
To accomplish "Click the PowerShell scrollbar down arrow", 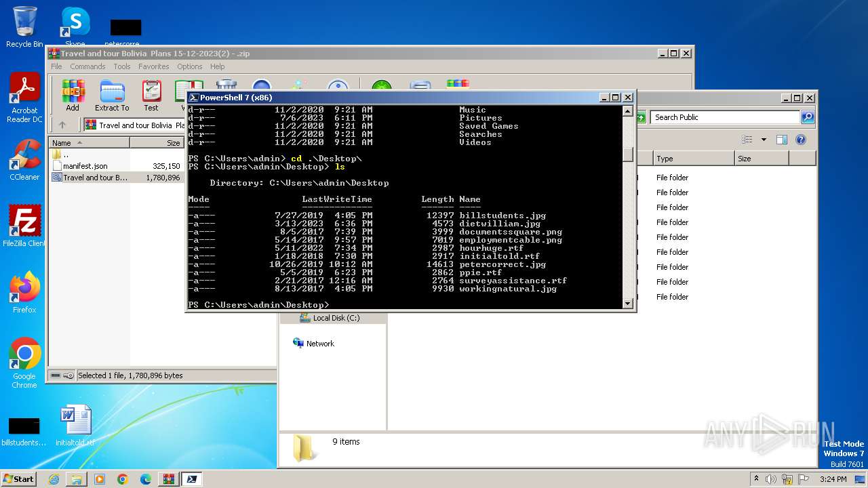I will (x=628, y=304).
